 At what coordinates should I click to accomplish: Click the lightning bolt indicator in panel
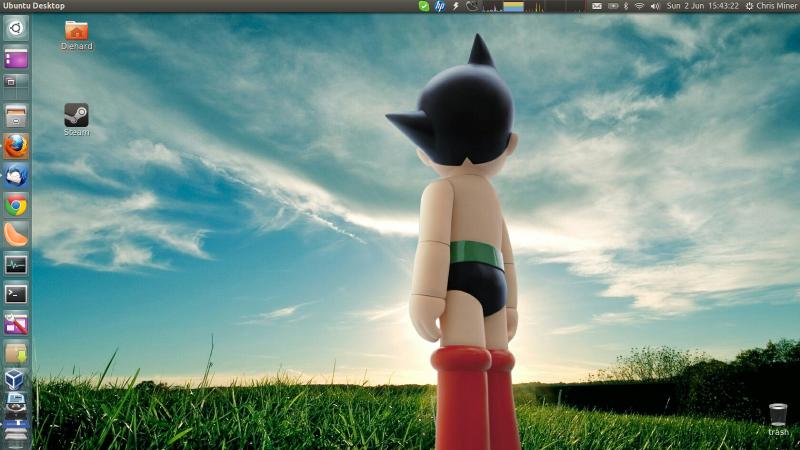click(x=456, y=6)
